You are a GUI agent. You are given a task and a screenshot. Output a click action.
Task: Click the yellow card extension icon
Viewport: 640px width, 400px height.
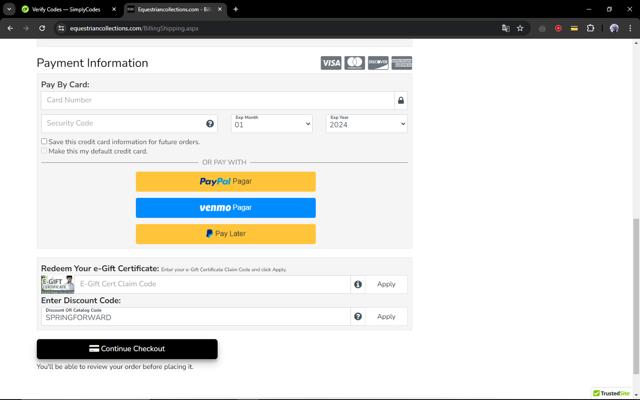point(574,28)
